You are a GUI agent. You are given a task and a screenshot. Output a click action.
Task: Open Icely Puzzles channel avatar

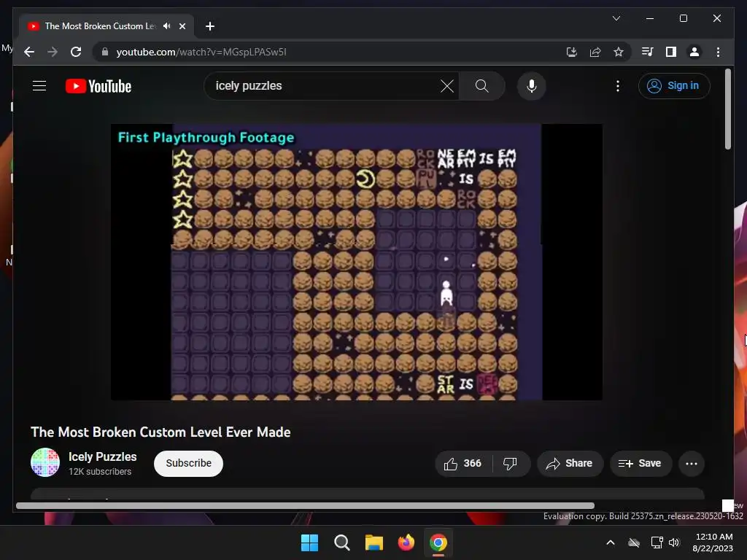pyautogui.click(x=45, y=462)
